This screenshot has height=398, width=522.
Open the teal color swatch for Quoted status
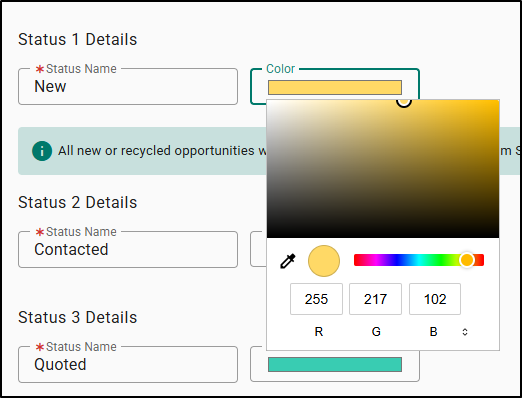[x=335, y=364]
